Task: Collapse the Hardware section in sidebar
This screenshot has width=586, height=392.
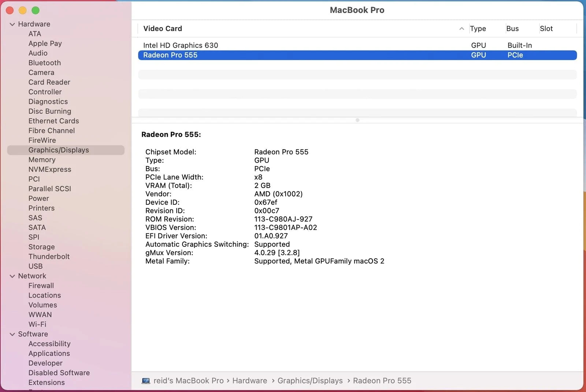Action: (x=12, y=24)
